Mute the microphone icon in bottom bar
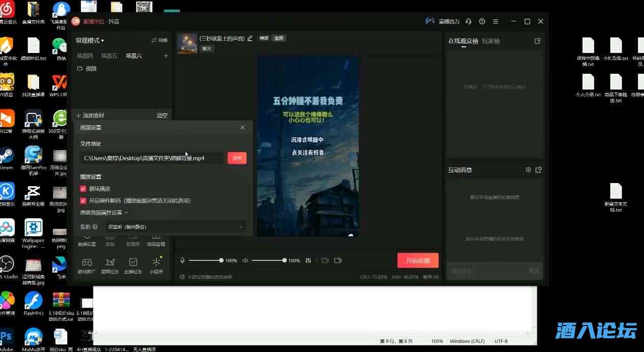Screen dimensions: 644x352 click(182, 260)
